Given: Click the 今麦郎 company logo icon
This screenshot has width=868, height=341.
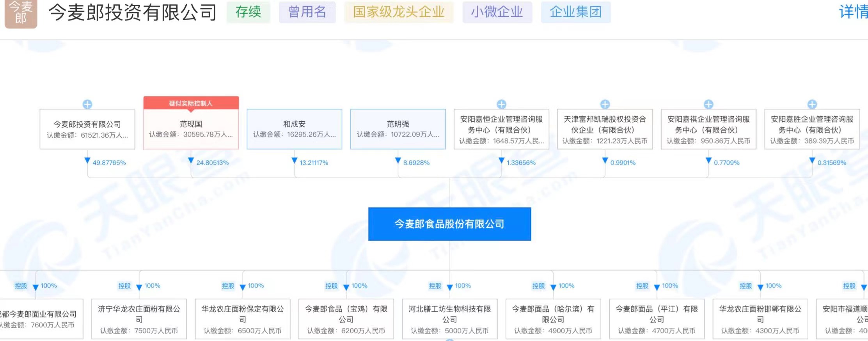Looking at the screenshot, I should tap(21, 13).
